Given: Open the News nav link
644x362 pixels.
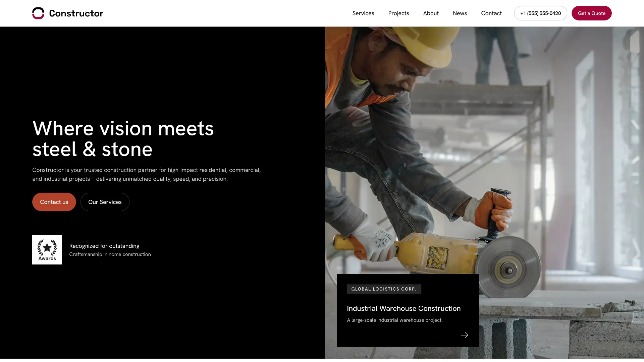Looking at the screenshot, I should 460,13.
